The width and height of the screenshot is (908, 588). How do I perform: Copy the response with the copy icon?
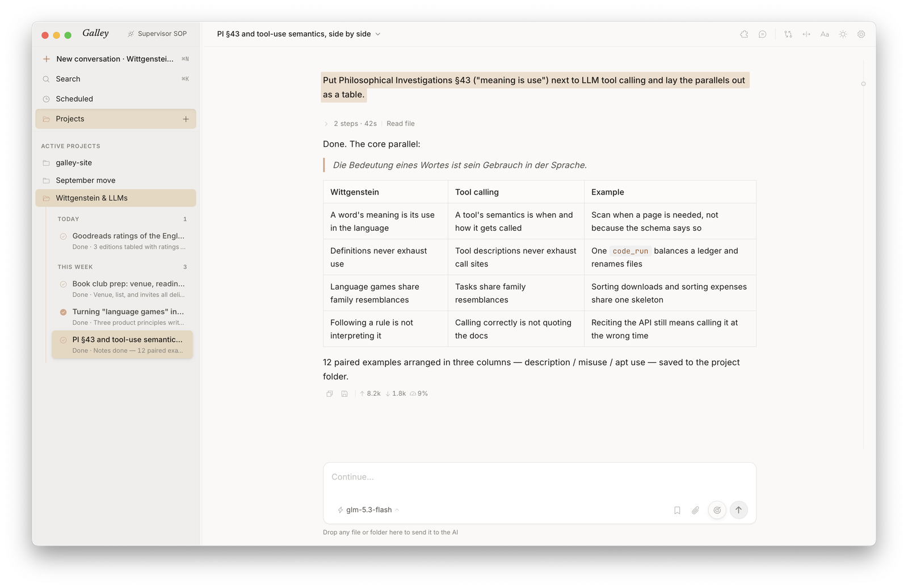330,394
